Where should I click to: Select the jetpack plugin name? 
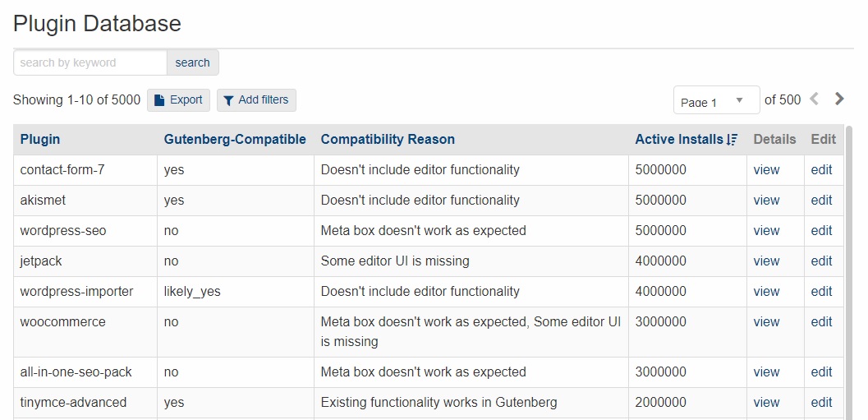tap(41, 261)
